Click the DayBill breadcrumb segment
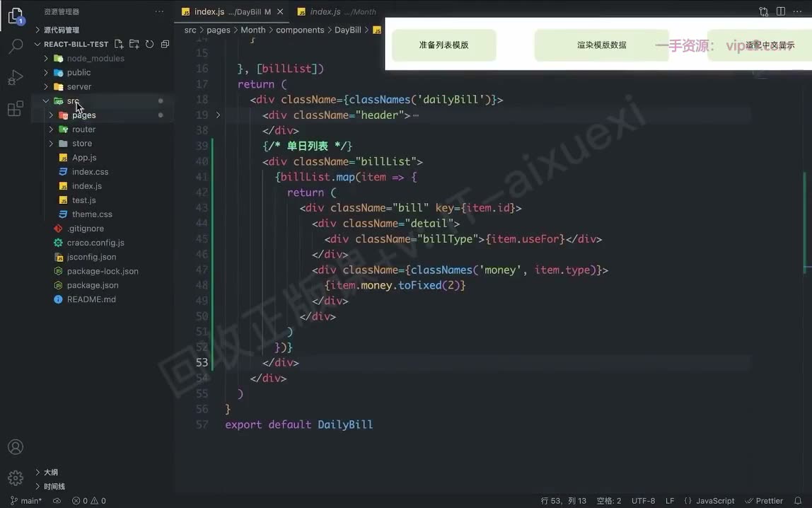This screenshot has width=812, height=508. [x=347, y=30]
